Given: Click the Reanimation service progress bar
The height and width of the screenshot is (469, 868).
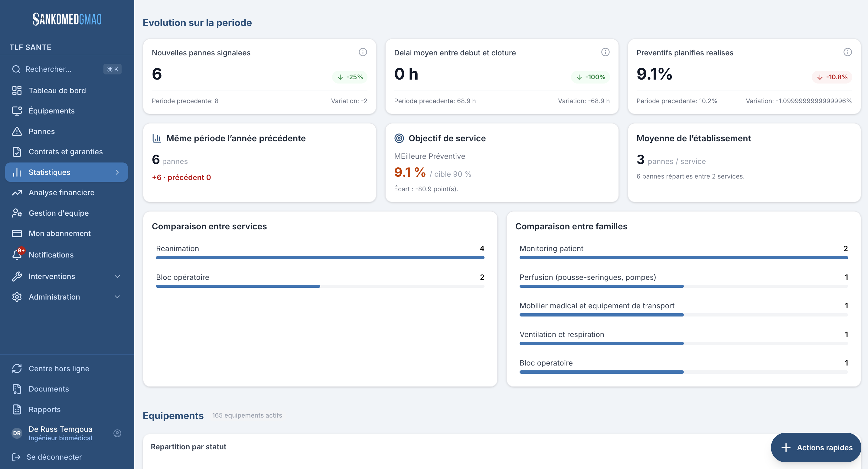Looking at the screenshot, I should click(320, 257).
